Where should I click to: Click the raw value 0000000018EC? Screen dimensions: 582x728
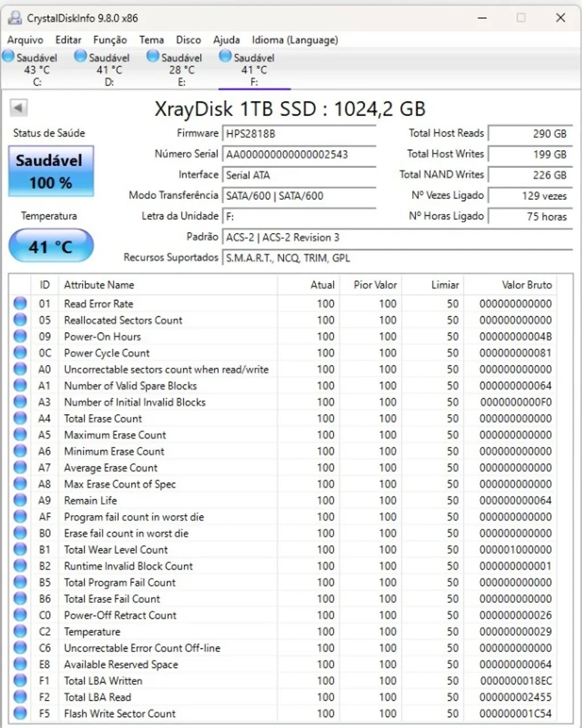coord(516,680)
